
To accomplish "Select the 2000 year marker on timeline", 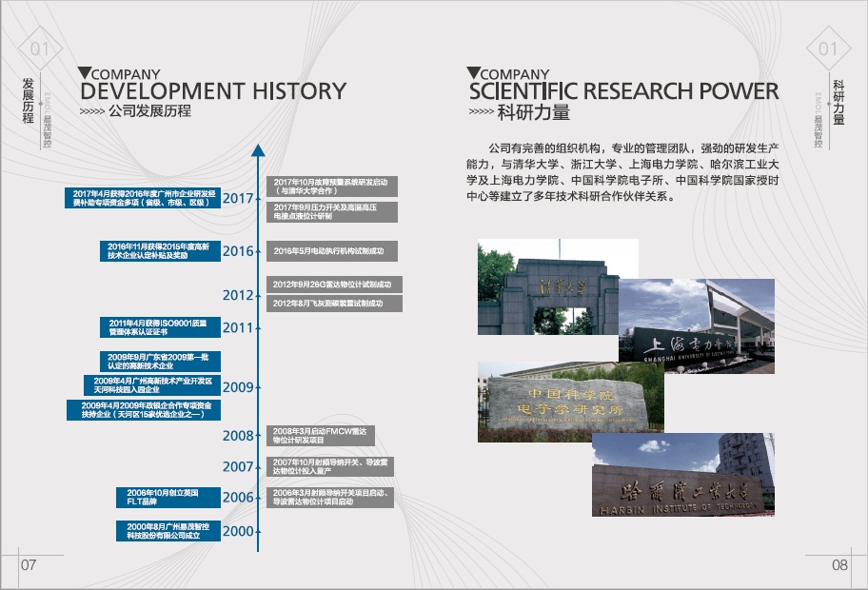I will pos(238,531).
